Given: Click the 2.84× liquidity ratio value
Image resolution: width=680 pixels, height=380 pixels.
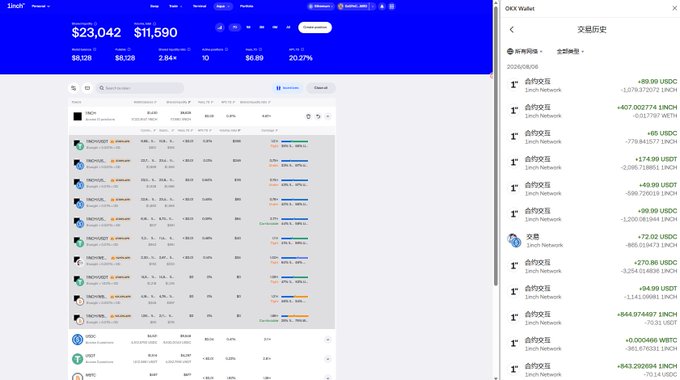Looking at the screenshot, I should click(x=167, y=58).
